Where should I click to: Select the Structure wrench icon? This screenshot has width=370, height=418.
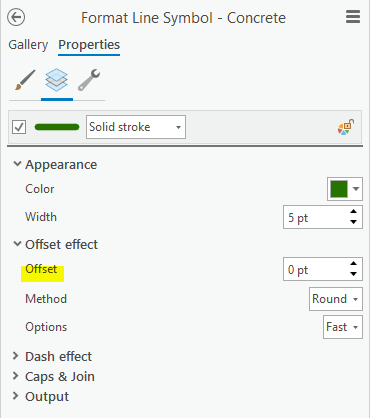point(89,80)
